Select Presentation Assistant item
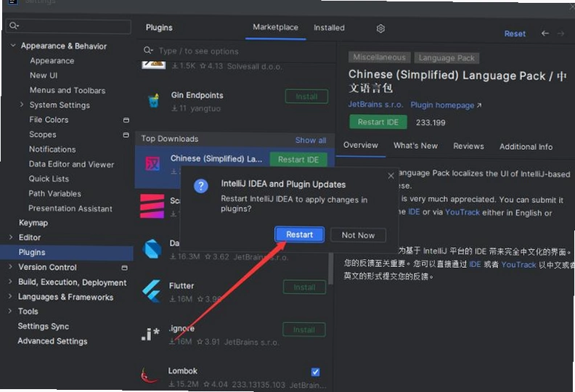 pos(70,208)
